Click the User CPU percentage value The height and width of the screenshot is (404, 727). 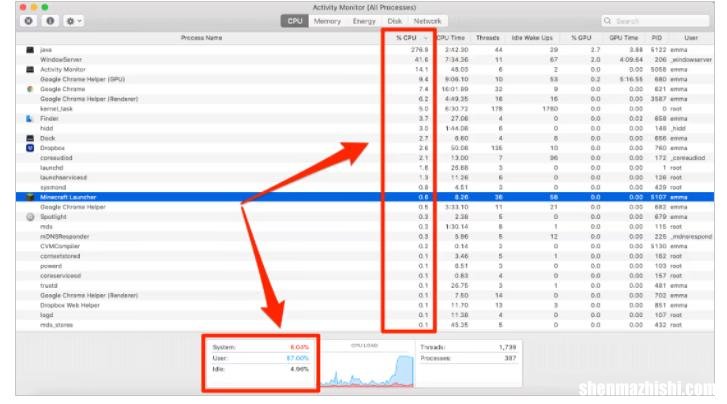pyautogui.click(x=297, y=358)
